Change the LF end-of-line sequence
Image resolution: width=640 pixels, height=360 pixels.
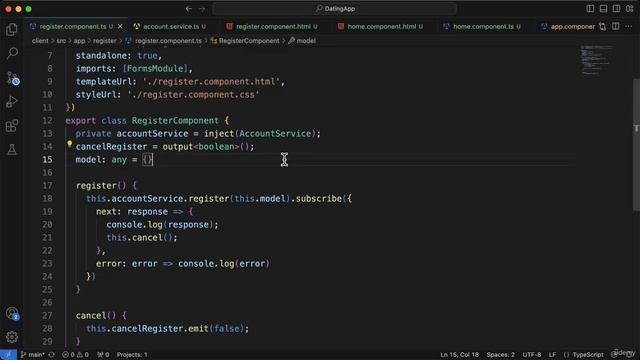(552, 355)
